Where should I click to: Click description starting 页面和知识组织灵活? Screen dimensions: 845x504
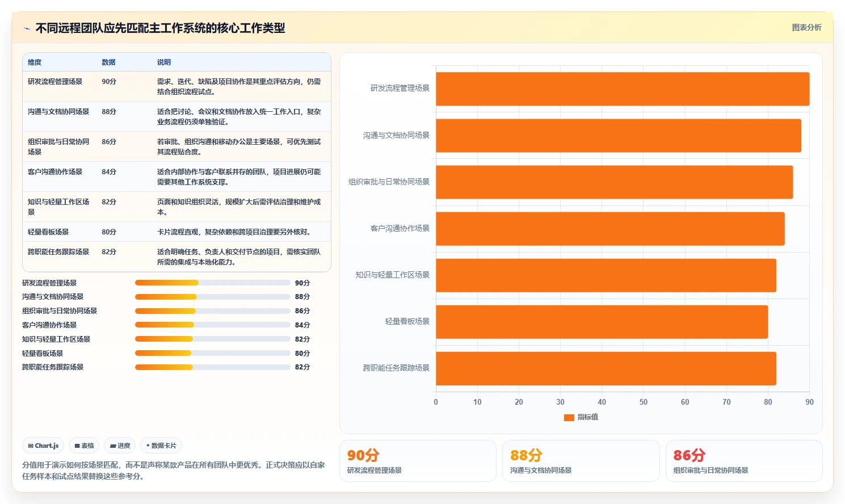(x=239, y=207)
